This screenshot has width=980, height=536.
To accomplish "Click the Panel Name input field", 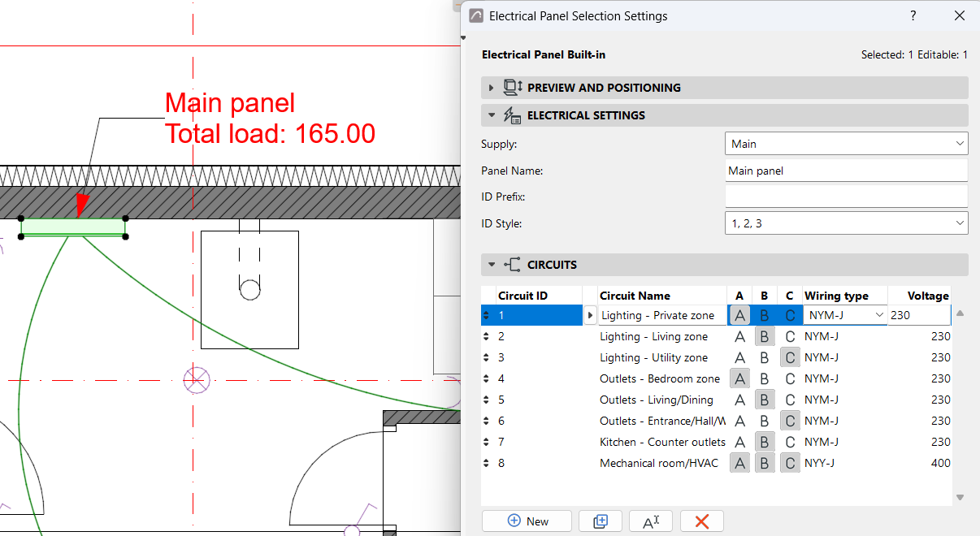I will tap(846, 171).
